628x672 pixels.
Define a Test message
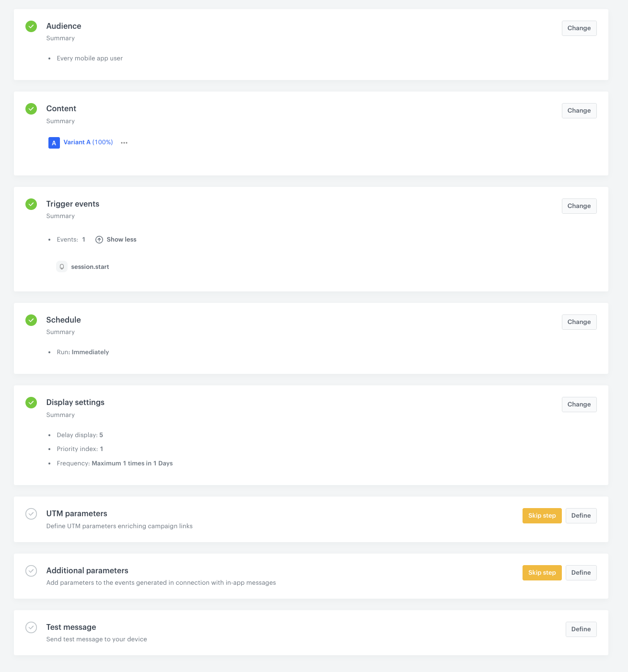581,629
